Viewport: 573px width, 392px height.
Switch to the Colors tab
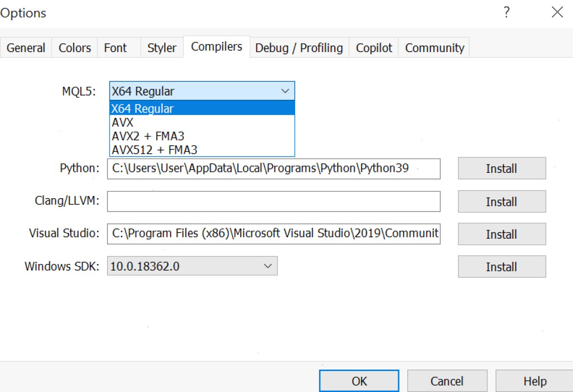(74, 48)
